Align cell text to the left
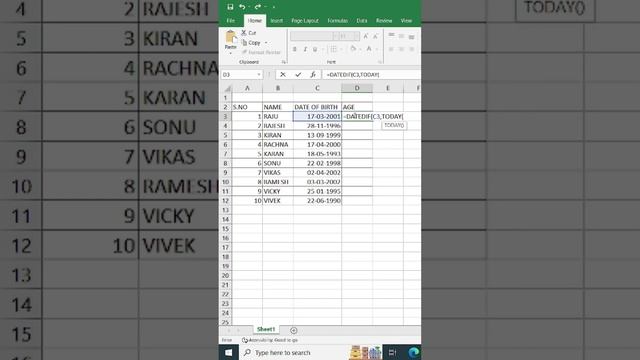The image size is (640, 360). (391, 49)
